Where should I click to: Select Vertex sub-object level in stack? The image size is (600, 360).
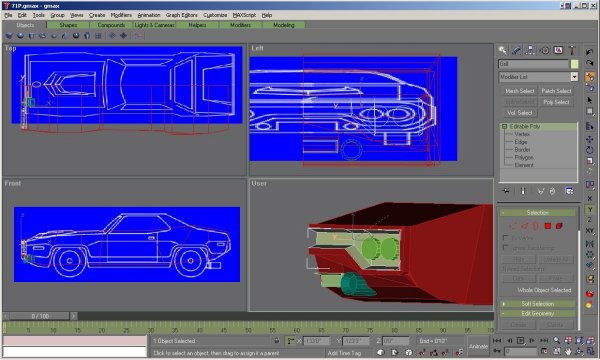(522, 134)
